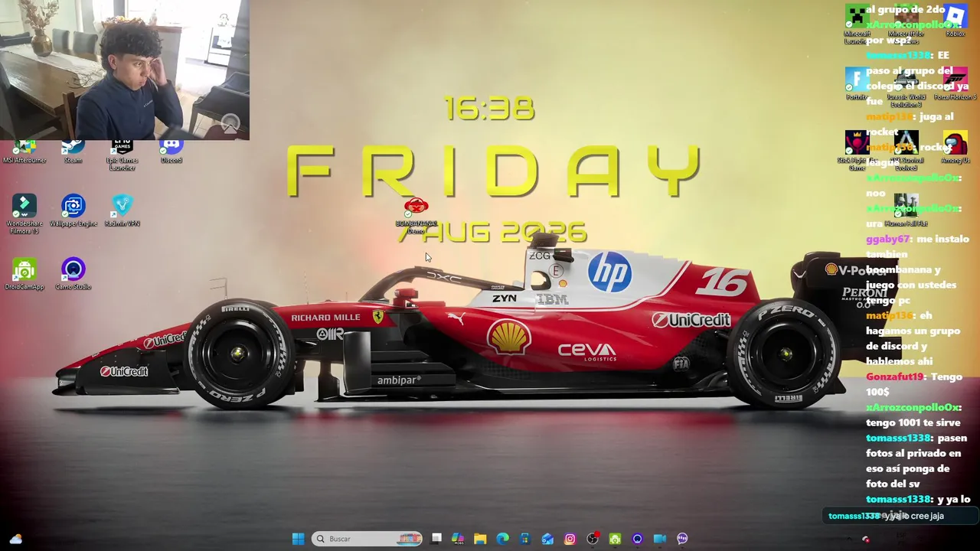980x551 pixels.
Task: Switch to Camo Studio on the taskbar
Action: (637, 539)
